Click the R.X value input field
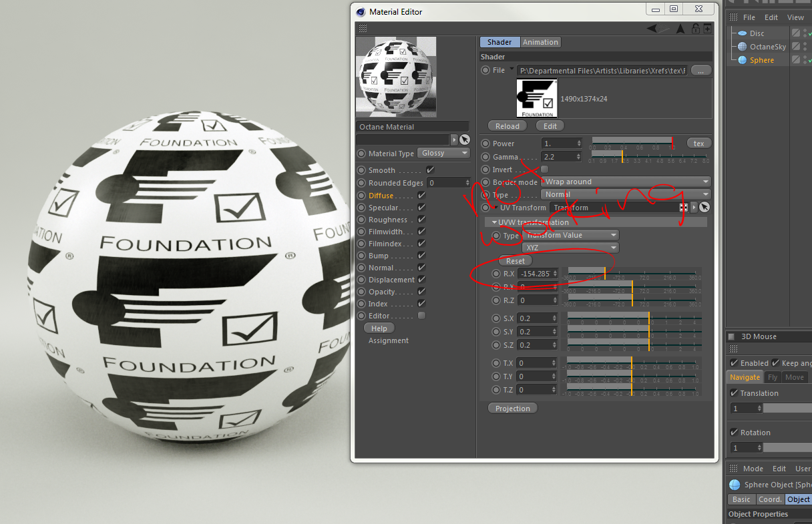Viewport: 812px width, 524px height. (534, 274)
